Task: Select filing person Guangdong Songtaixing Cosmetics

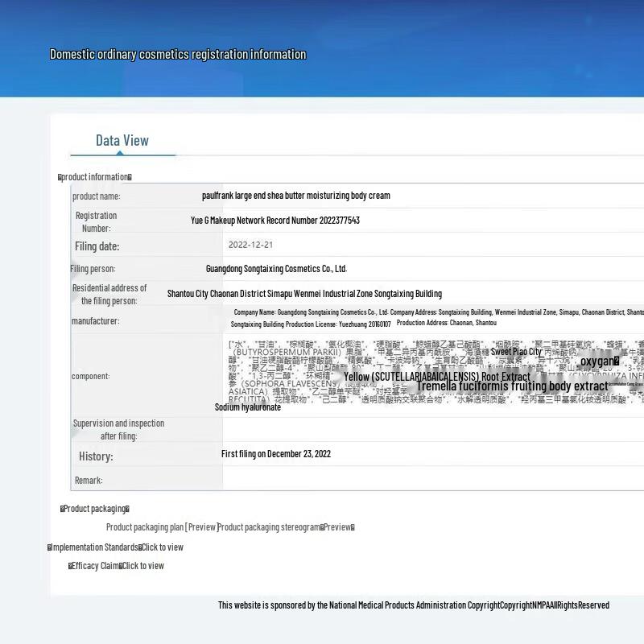Action: [x=276, y=269]
